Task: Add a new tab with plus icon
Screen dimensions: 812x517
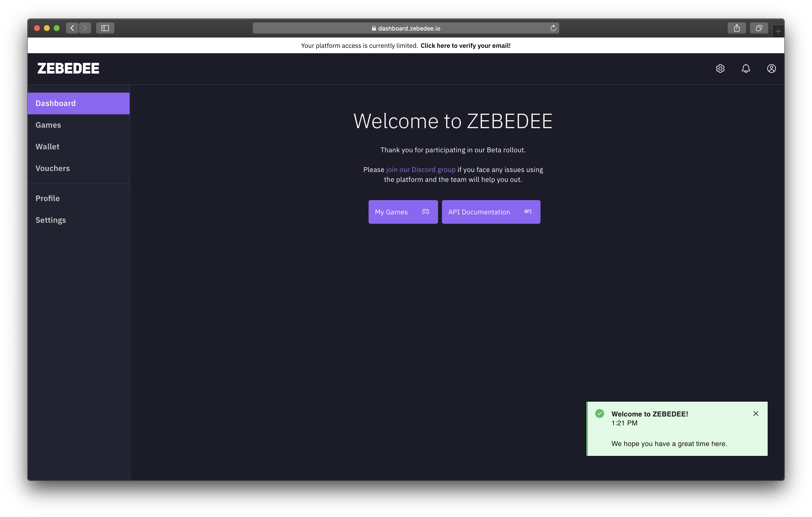Action: (778, 31)
